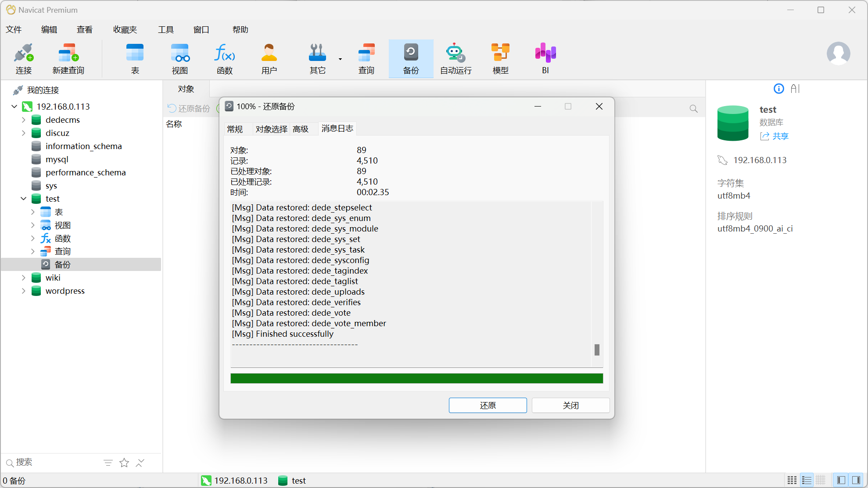Viewport: 868px width, 488px height.
Task: Toggle right pane visibility in status bar
Action: (x=856, y=480)
